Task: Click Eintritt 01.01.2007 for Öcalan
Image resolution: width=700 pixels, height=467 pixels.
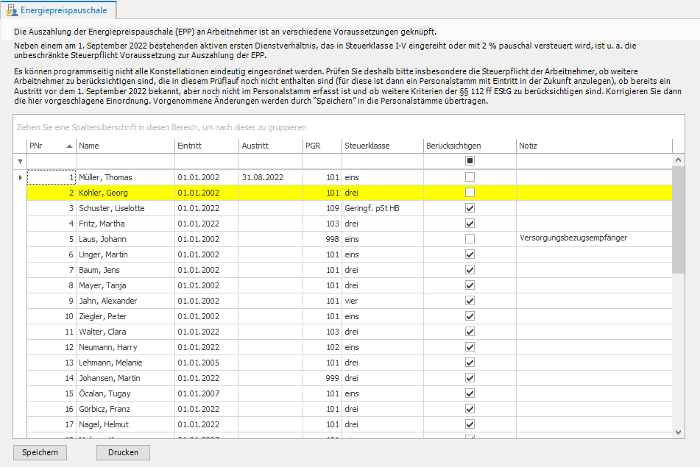Action: [x=198, y=393]
